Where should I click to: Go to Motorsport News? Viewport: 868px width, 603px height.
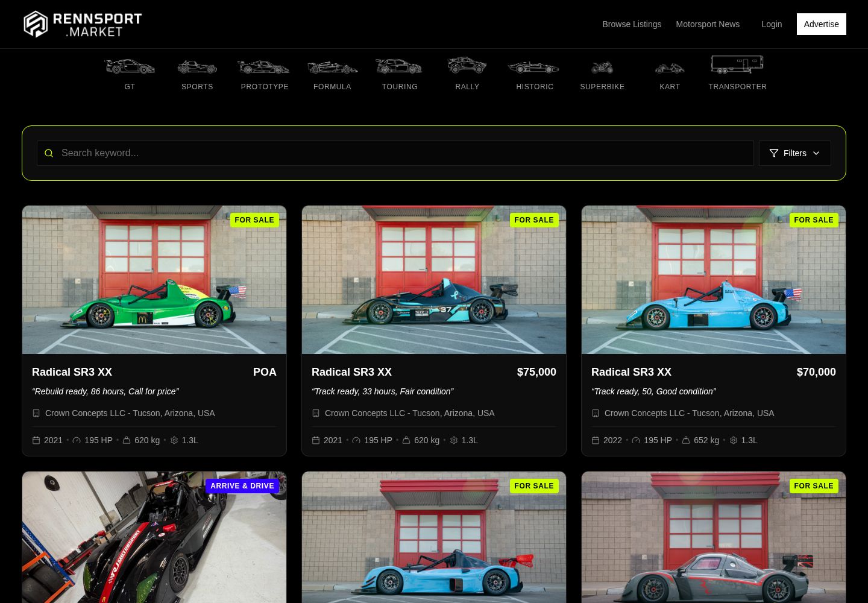pos(708,24)
